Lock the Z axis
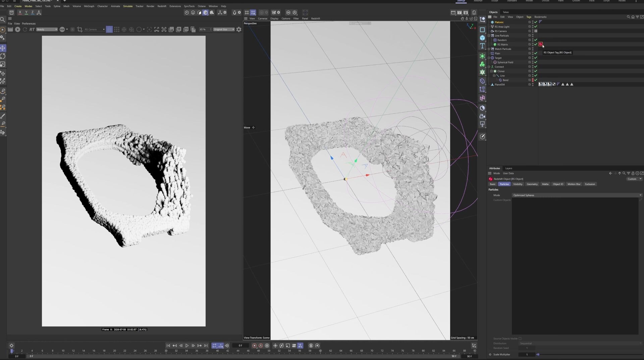The height and width of the screenshot is (360, 644). tap(32, 12)
